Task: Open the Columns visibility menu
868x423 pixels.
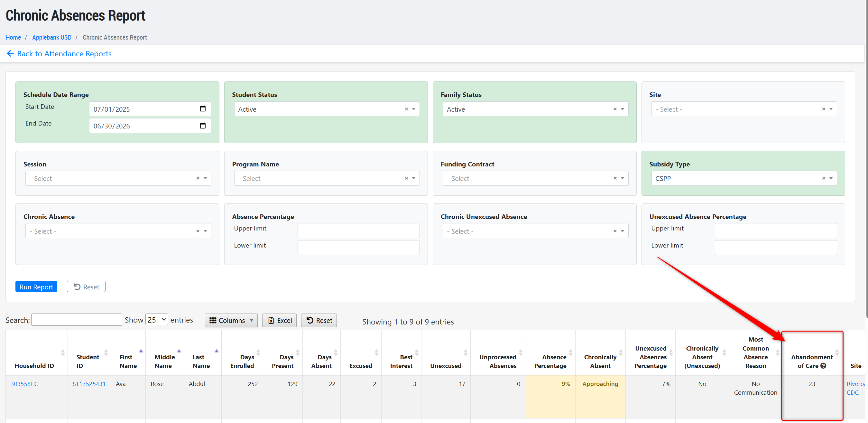Action: point(231,321)
